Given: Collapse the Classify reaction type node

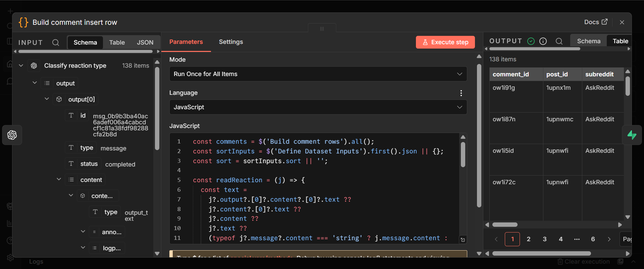Looking at the screenshot, I should 21,66.
